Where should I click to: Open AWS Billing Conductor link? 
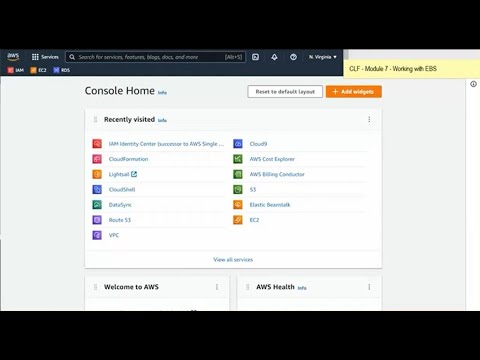tap(277, 174)
